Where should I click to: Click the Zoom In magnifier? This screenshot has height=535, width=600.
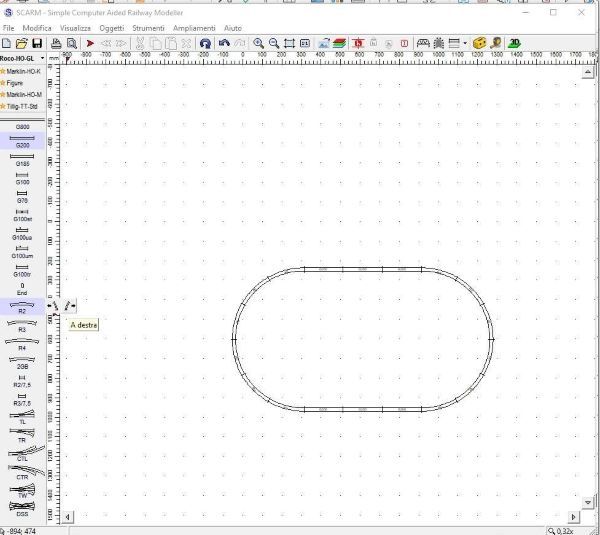[259, 44]
